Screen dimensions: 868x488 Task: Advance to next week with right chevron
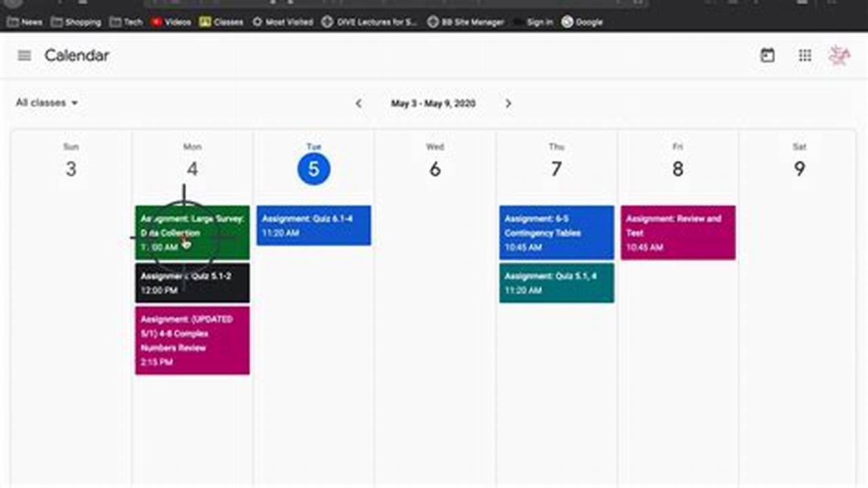tap(509, 104)
